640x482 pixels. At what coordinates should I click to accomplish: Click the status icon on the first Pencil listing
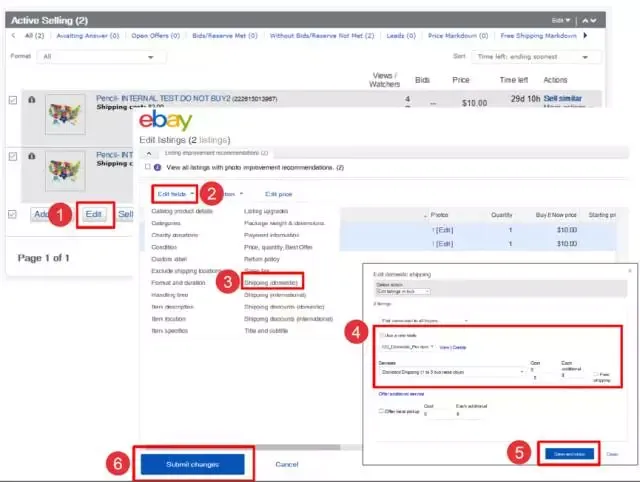(31, 99)
